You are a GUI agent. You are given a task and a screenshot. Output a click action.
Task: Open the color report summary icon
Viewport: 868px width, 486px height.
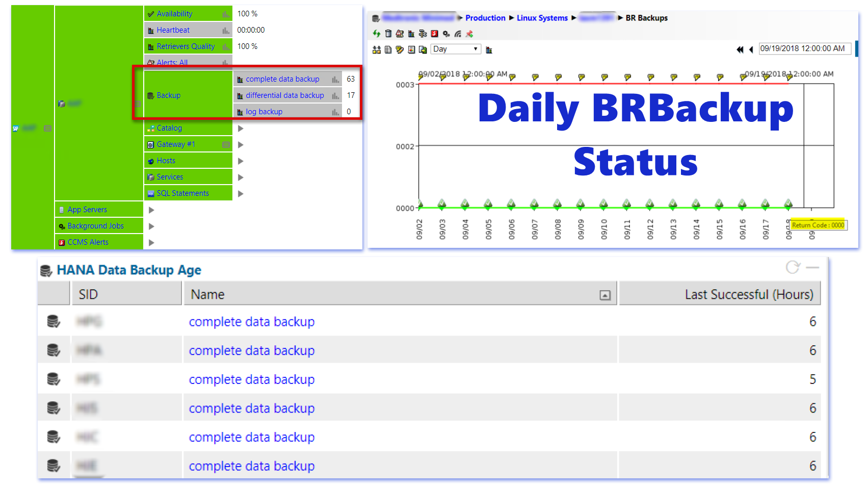(411, 49)
